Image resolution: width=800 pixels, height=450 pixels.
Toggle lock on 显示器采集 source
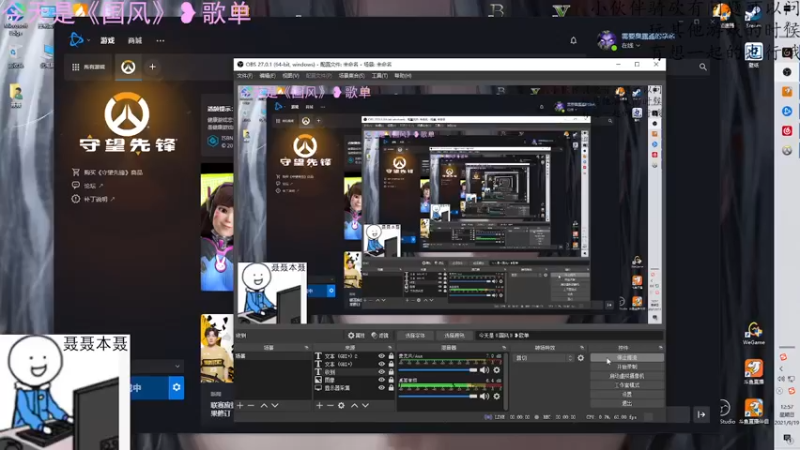391,388
